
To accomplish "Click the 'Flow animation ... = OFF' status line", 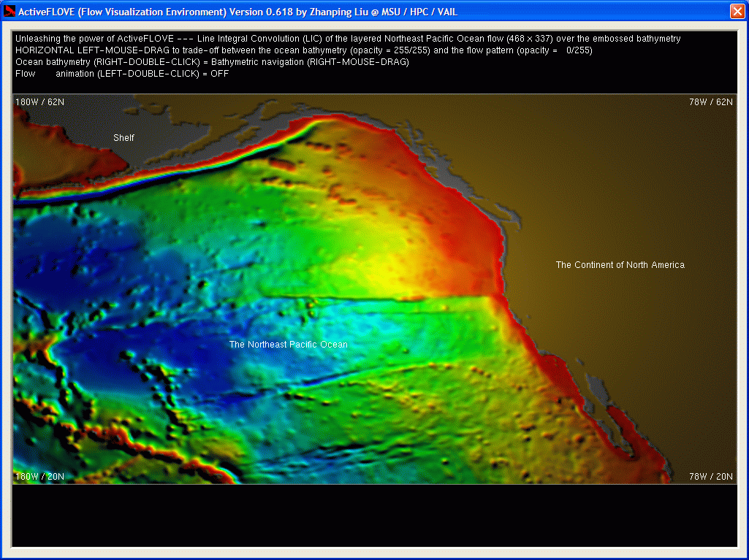I will [121, 74].
